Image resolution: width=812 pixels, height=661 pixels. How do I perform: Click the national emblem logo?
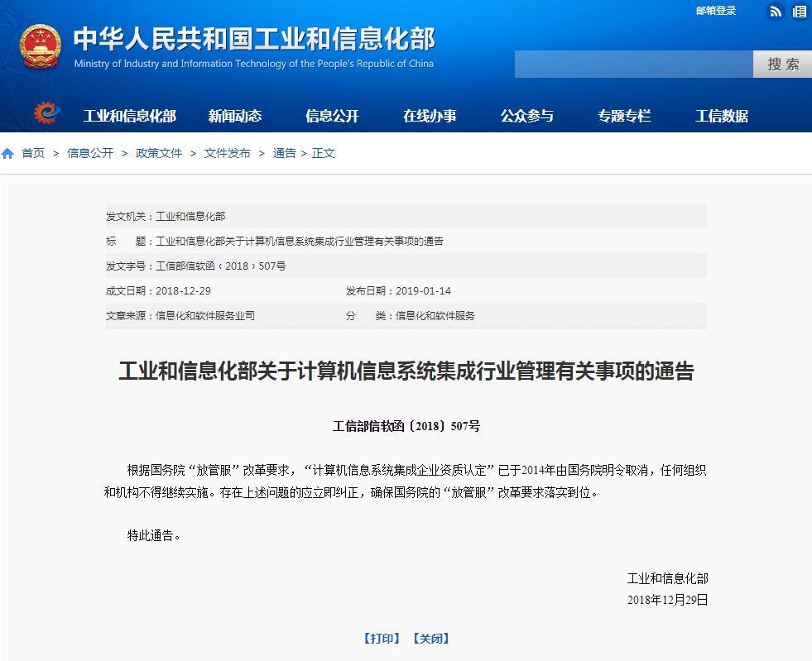41,46
